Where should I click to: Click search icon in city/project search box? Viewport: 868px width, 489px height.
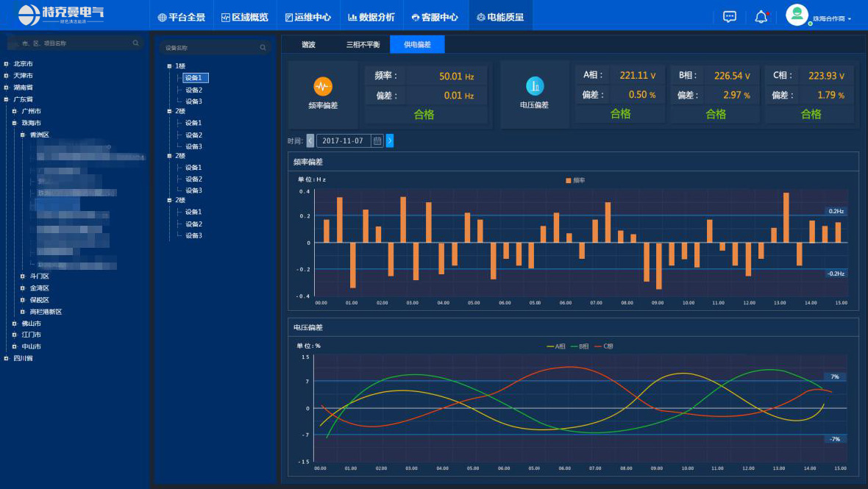135,43
